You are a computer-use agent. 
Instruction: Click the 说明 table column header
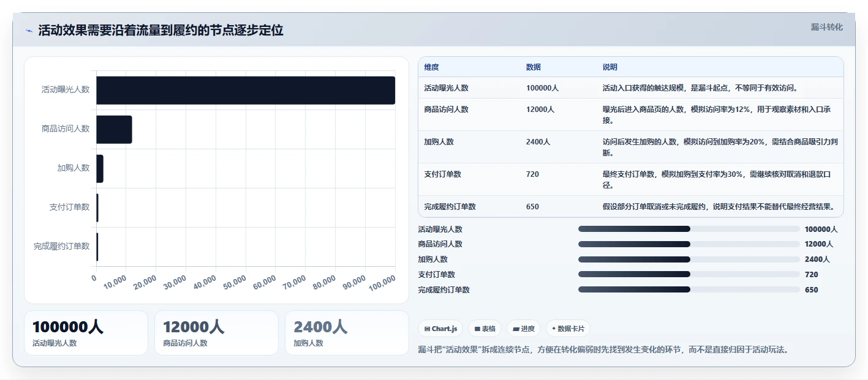pyautogui.click(x=610, y=67)
